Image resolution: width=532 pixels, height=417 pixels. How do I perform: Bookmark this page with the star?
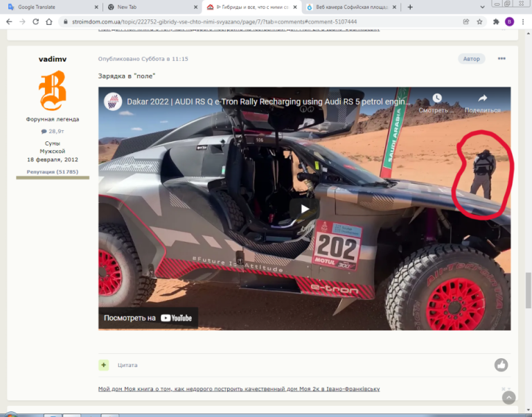click(x=479, y=21)
